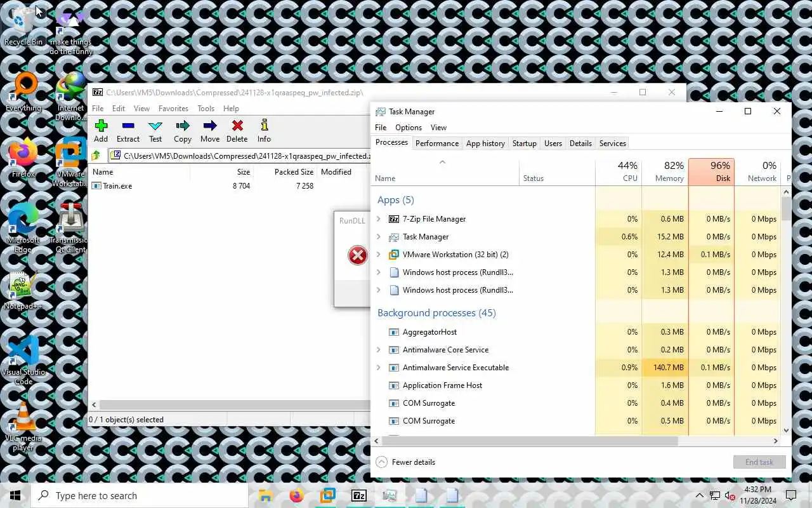Select the VLC media player desktop shortcut
This screenshot has height=508, width=812.
click(x=23, y=427)
